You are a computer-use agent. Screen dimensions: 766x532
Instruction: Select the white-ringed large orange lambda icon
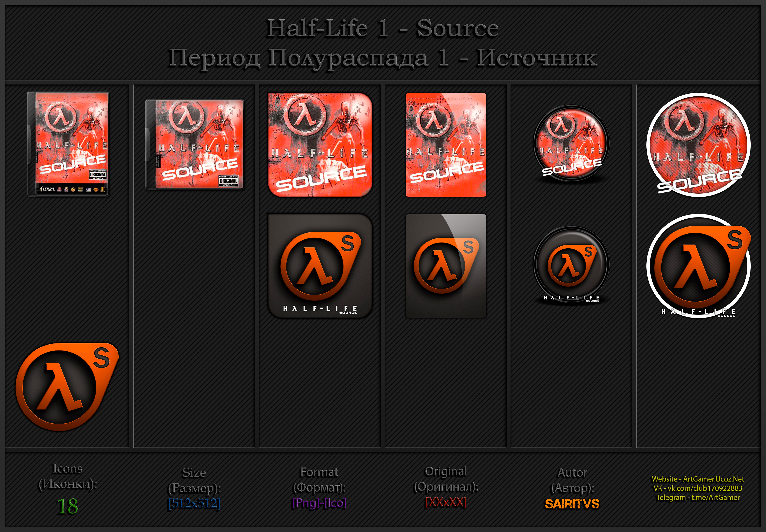[x=698, y=266]
